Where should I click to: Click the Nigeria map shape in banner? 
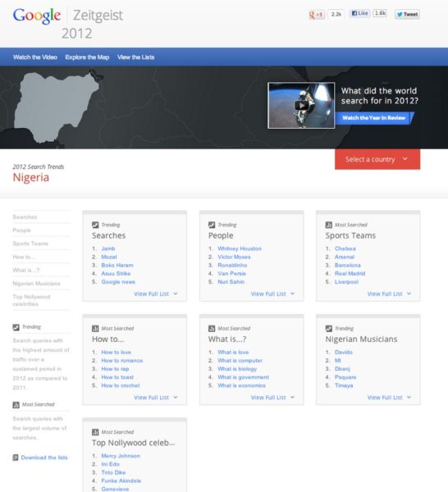(55, 105)
